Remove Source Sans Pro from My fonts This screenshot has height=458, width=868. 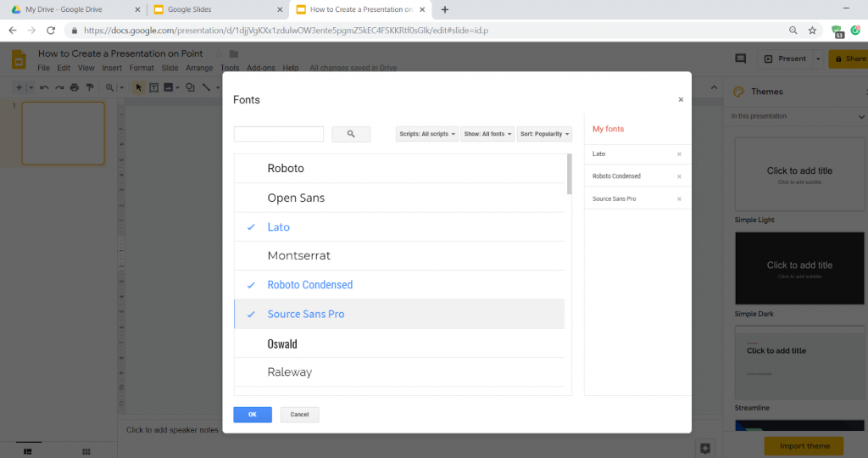(679, 199)
